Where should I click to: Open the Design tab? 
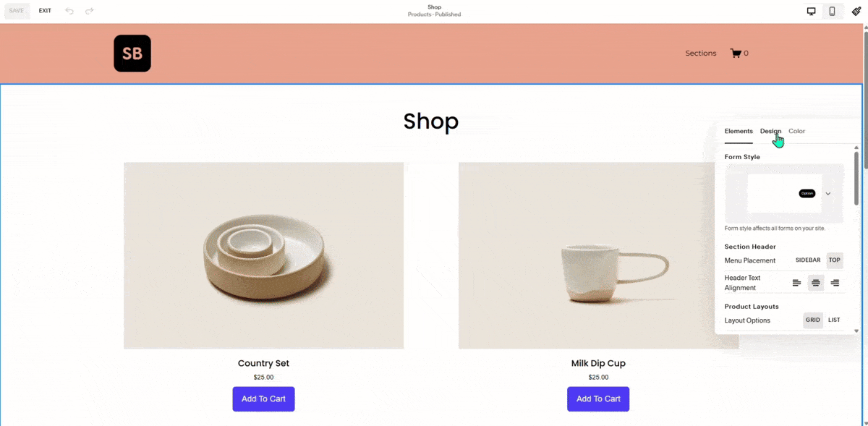coord(770,131)
